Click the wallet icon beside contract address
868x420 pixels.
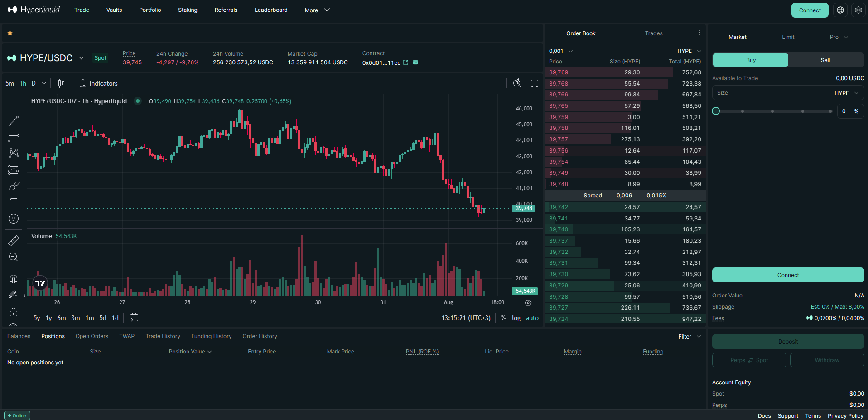415,62
